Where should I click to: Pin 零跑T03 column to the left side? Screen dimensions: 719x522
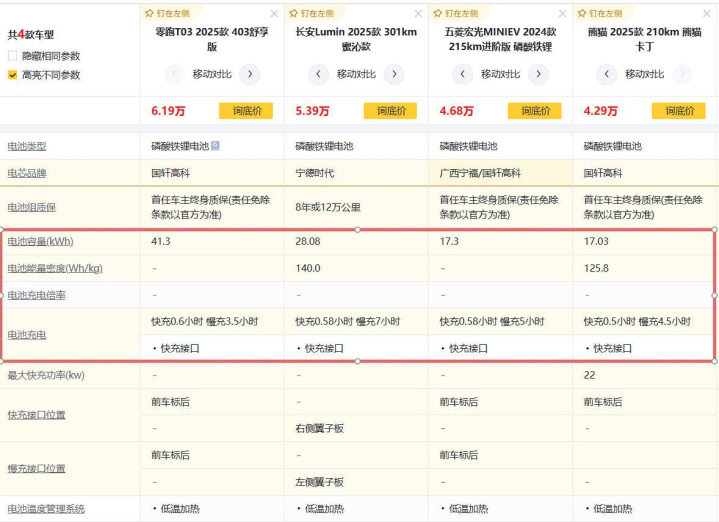(167, 14)
